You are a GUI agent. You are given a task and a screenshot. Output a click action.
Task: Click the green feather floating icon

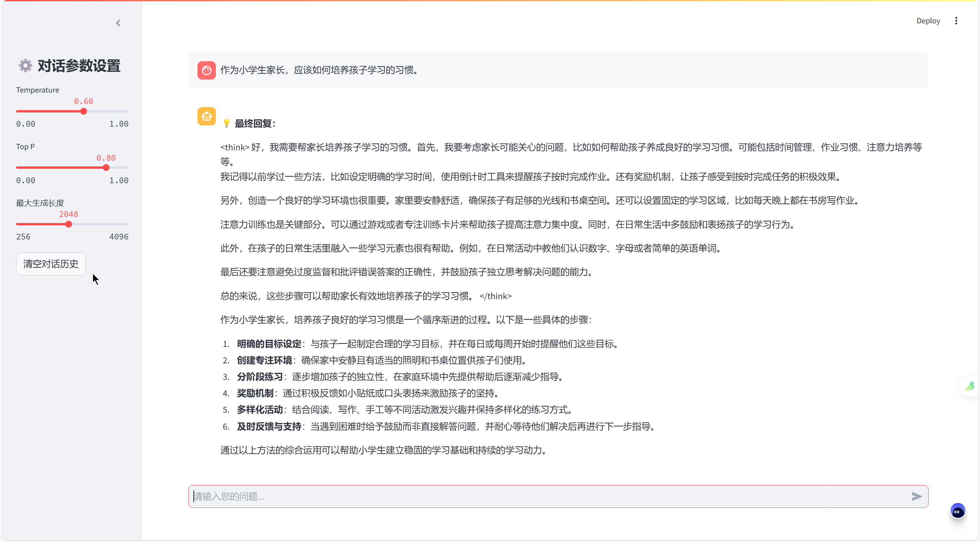point(970,386)
